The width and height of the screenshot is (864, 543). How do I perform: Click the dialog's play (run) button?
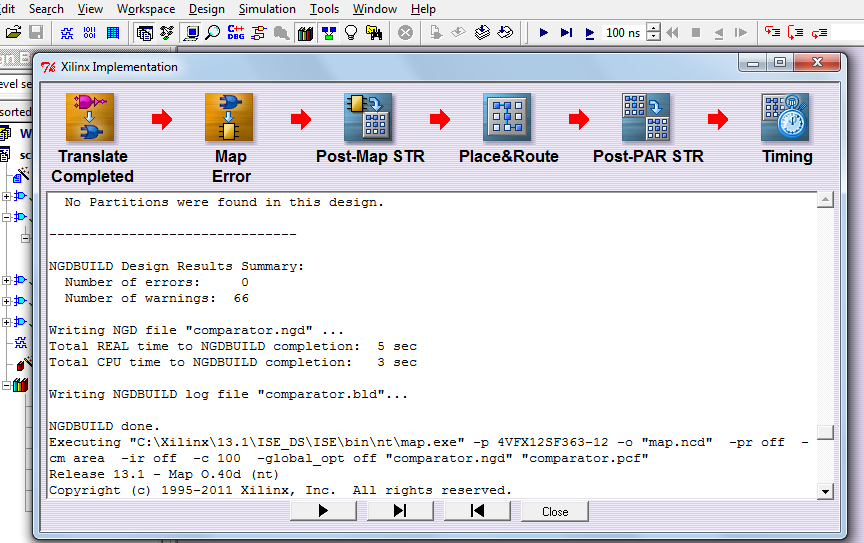point(323,511)
